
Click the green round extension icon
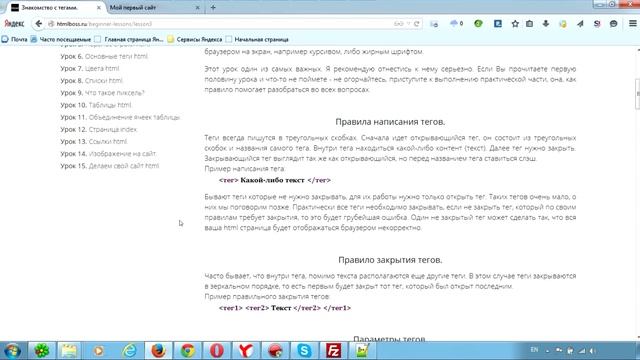point(478,24)
